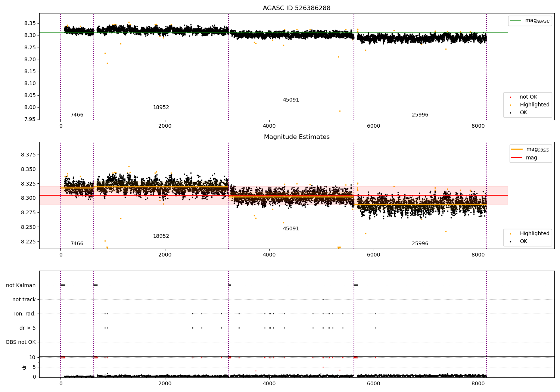Click obsid label 45091 in Magnitude Estimates plot
The image size is (560, 392).
(x=291, y=229)
